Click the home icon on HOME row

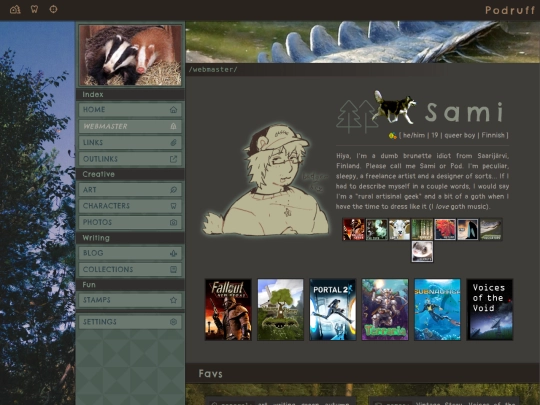pos(173,110)
